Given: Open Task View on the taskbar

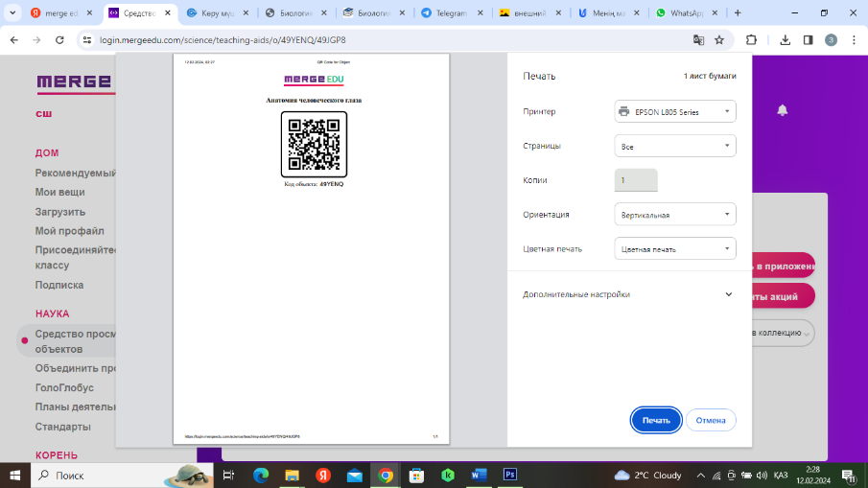Looking at the screenshot, I should (228, 476).
